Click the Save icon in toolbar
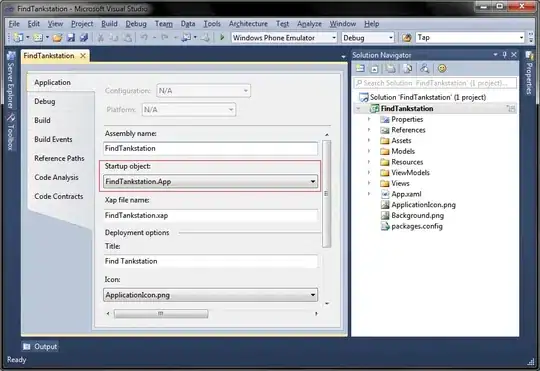The image size is (540, 371). coord(71,38)
